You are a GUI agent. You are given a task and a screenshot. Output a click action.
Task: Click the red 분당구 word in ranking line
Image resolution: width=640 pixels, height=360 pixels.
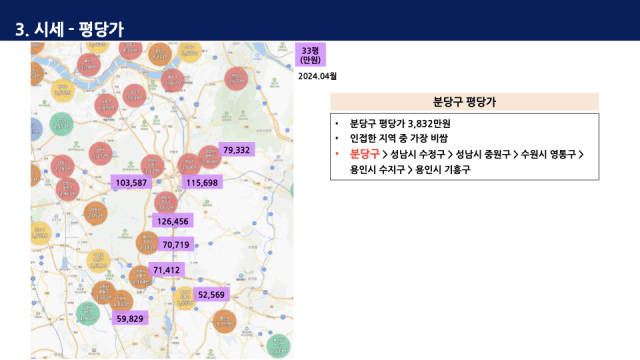(364, 154)
